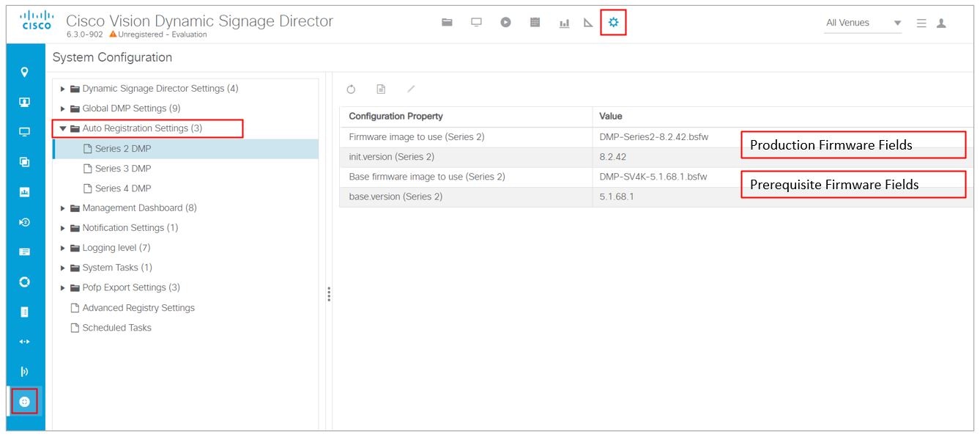Select Notification Settings (1) label
Image resolution: width=980 pixels, height=437 pixels.
coord(130,228)
